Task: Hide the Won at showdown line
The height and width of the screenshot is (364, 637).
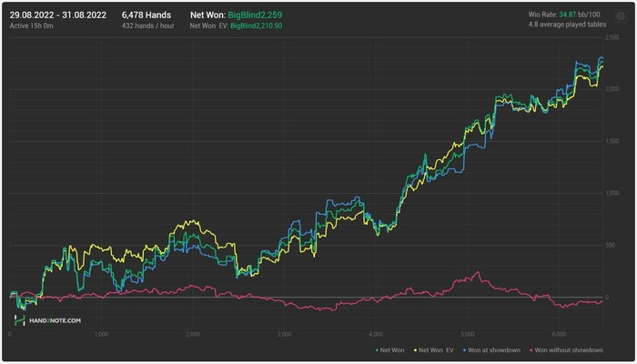Action: [x=497, y=349]
